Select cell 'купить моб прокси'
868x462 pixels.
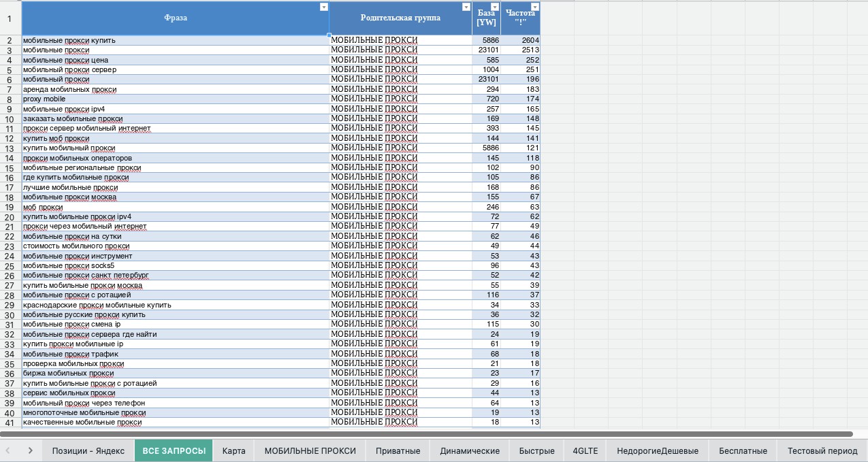click(176, 138)
